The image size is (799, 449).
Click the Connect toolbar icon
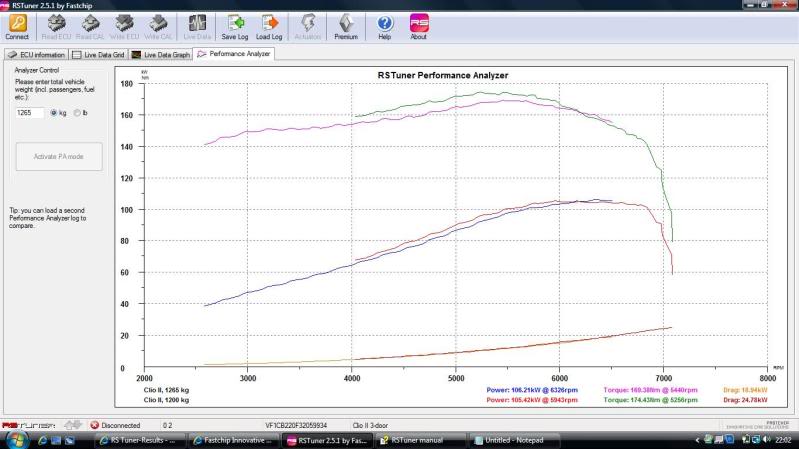coord(16,25)
